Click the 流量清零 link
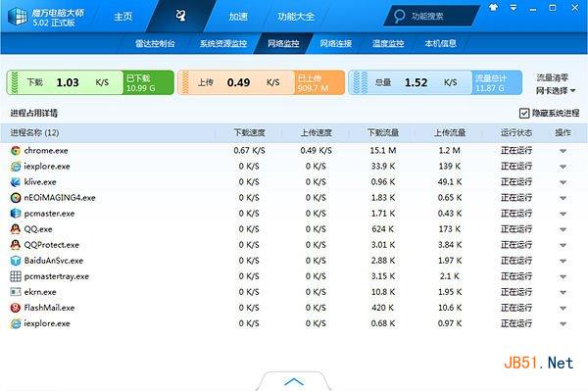Image resolution: width=588 pixels, height=391 pixels. coord(552,78)
